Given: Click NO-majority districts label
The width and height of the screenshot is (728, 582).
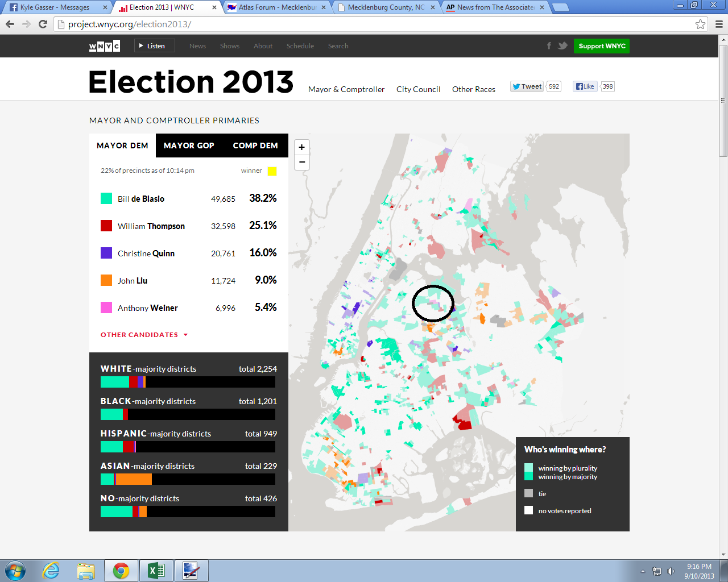Looking at the screenshot, I should [x=140, y=498].
